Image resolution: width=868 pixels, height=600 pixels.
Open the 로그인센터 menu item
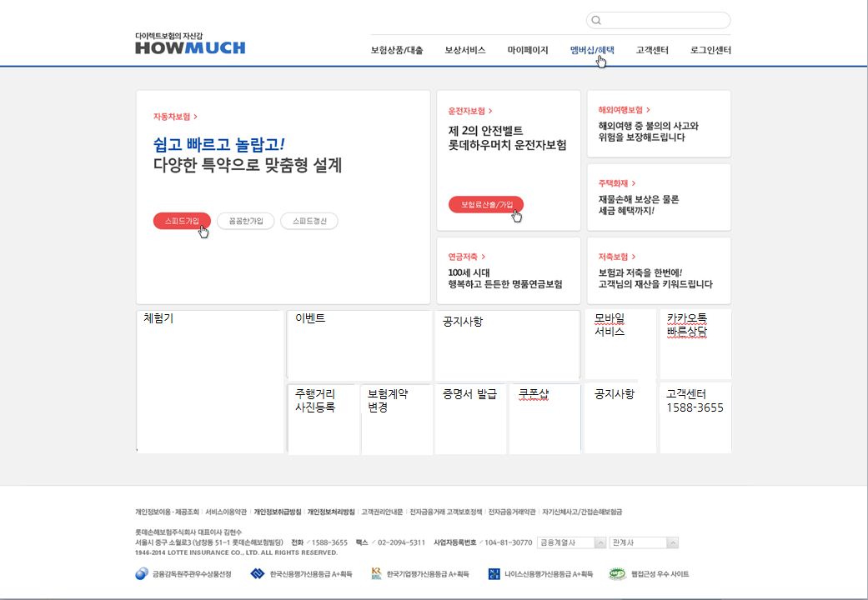tap(710, 50)
